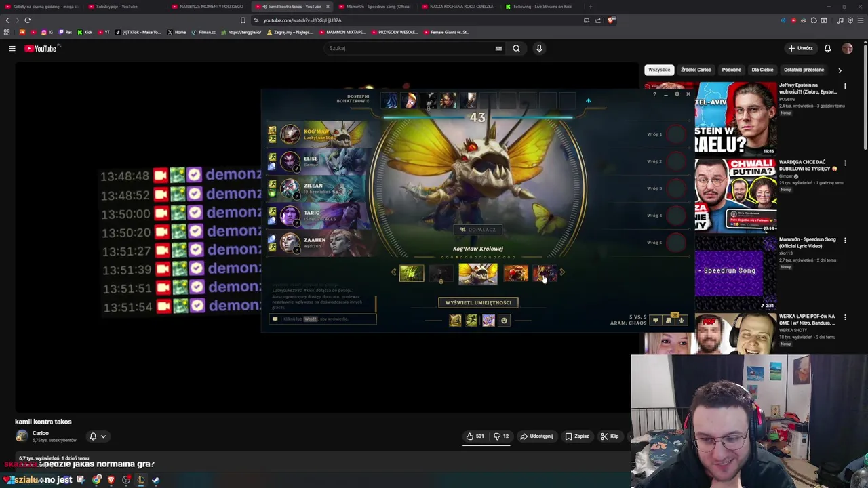Open Jeffrey Epstein video thumbnail

pyautogui.click(x=736, y=119)
